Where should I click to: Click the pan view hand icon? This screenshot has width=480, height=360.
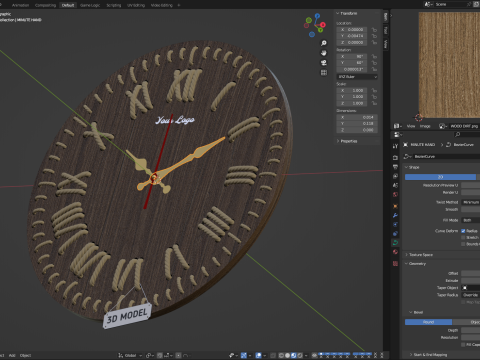pyautogui.click(x=323, y=53)
